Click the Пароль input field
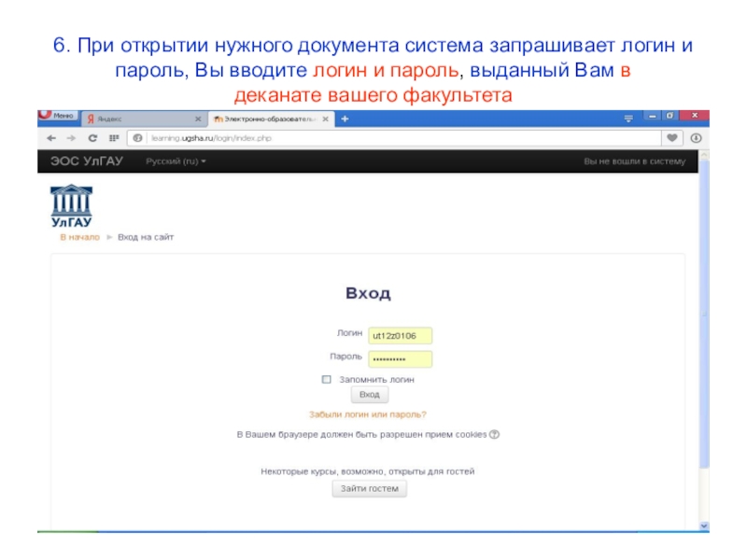 pyautogui.click(x=401, y=359)
